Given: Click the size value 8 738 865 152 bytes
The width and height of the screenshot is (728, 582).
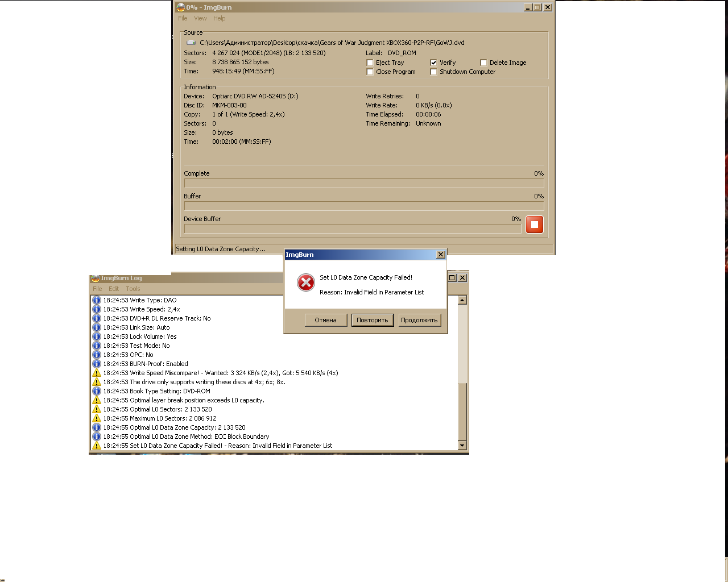Looking at the screenshot, I should [x=241, y=62].
